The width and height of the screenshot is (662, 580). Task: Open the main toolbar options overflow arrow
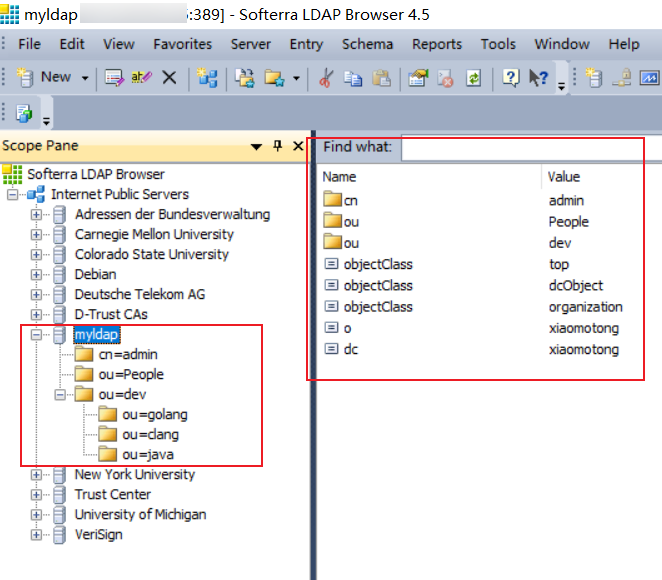coord(561,86)
